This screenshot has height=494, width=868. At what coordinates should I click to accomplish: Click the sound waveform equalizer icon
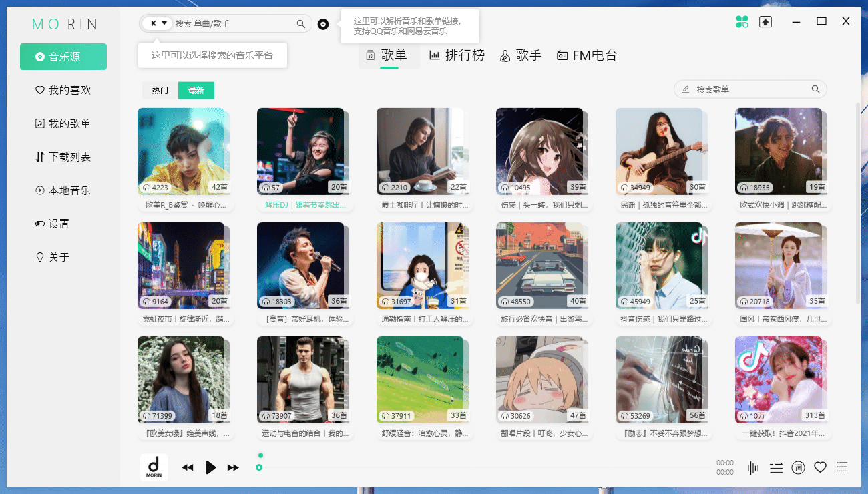click(753, 467)
